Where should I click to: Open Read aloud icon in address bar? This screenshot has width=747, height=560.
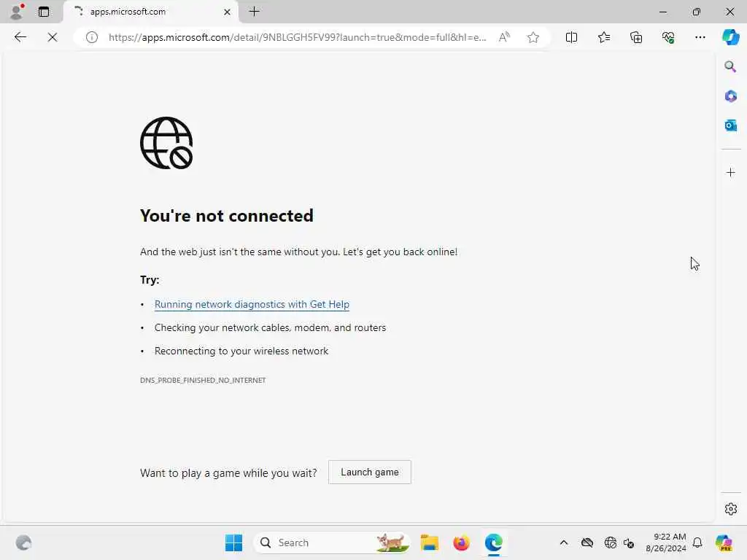(x=504, y=37)
